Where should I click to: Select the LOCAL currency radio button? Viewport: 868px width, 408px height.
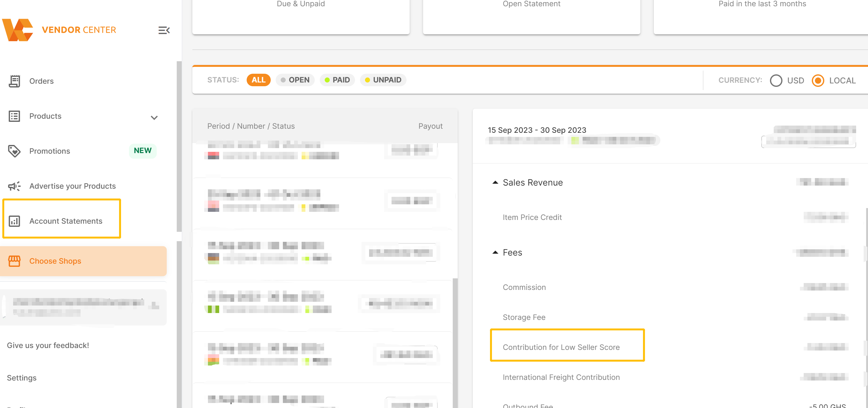click(x=818, y=81)
